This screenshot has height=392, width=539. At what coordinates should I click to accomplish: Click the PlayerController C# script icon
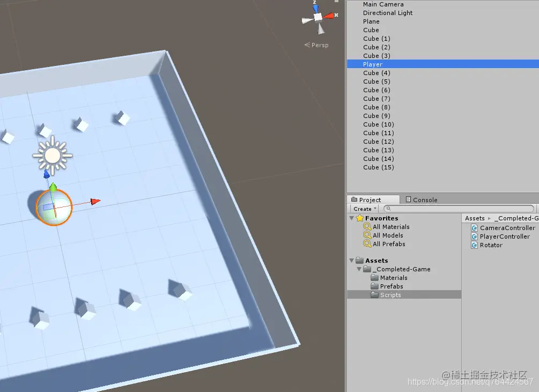pos(475,236)
